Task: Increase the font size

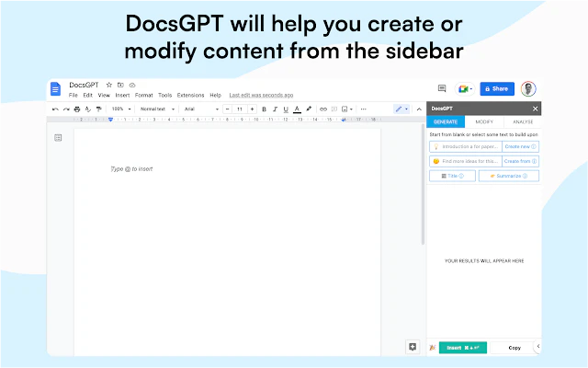Action: pos(252,109)
